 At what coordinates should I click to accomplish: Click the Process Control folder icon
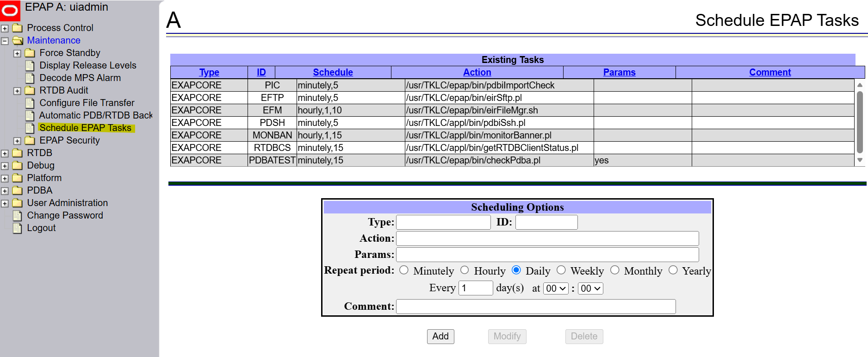click(x=18, y=28)
